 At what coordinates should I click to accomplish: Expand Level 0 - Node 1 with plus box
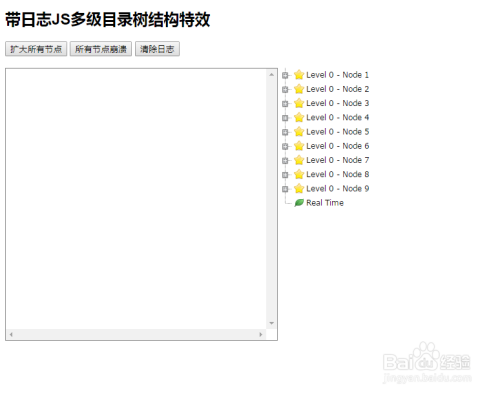coord(285,75)
